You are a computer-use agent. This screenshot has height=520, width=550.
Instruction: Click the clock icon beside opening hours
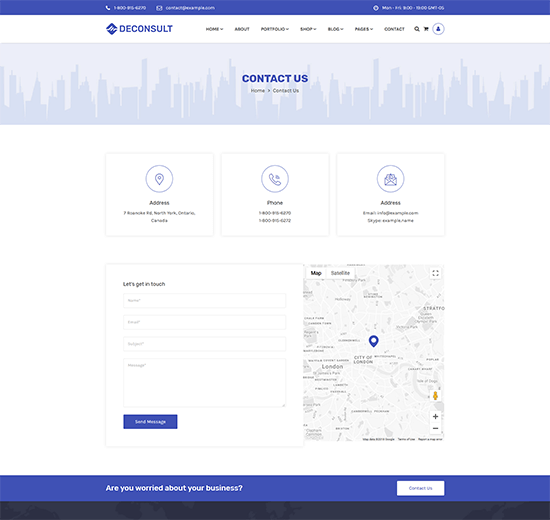[376, 8]
